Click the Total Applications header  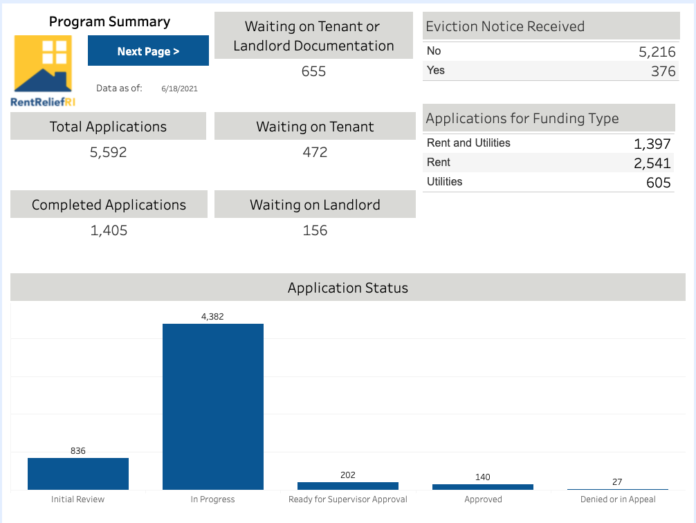click(108, 126)
